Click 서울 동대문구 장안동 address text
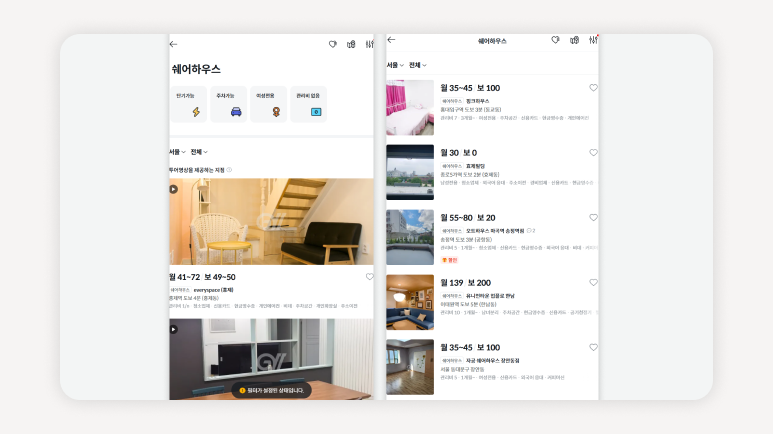The height and width of the screenshot is (434, 773). (462, 369)
